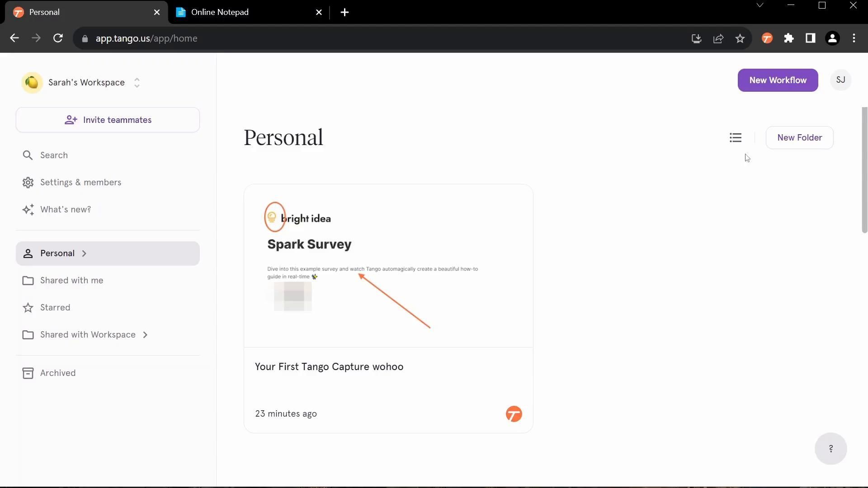Click the New Folder button

(x=799, y=138)
